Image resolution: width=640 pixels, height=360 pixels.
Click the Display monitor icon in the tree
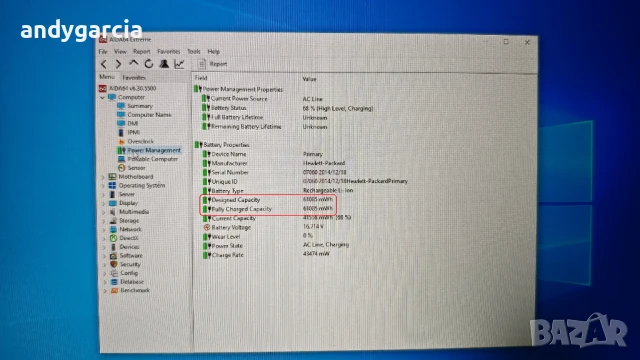113,203
